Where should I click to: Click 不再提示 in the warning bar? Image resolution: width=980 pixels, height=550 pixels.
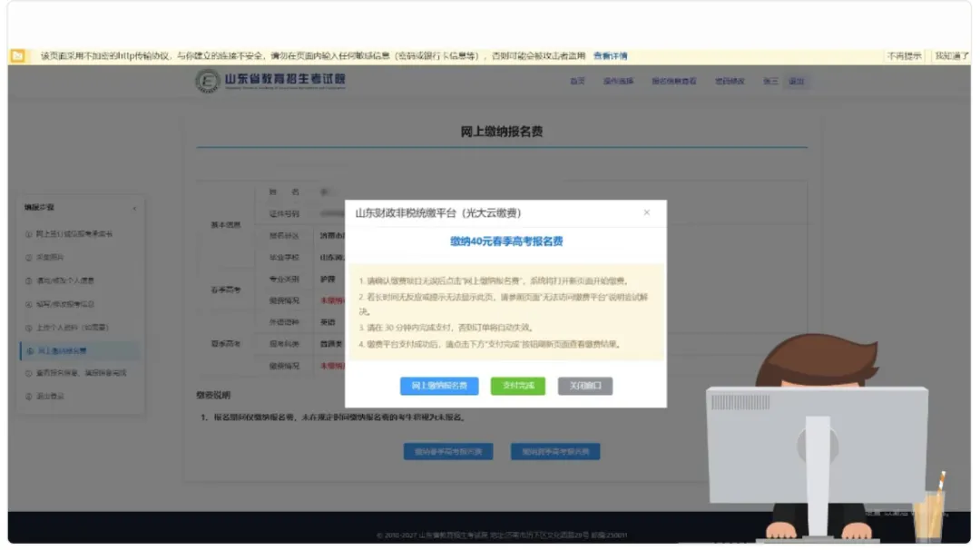tap(904, 55)
